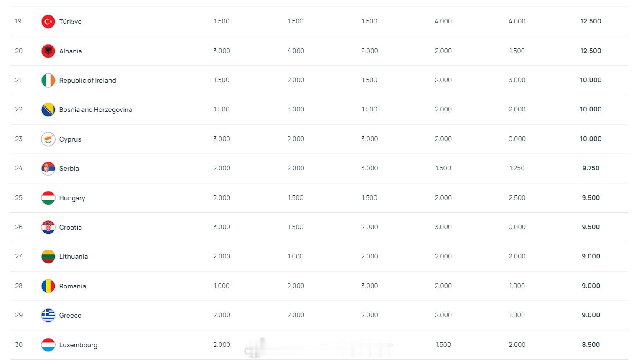Click the Bosnia and Herzegovina flag icon
Viewport: 639px width, 364px height.
(48, 109)
